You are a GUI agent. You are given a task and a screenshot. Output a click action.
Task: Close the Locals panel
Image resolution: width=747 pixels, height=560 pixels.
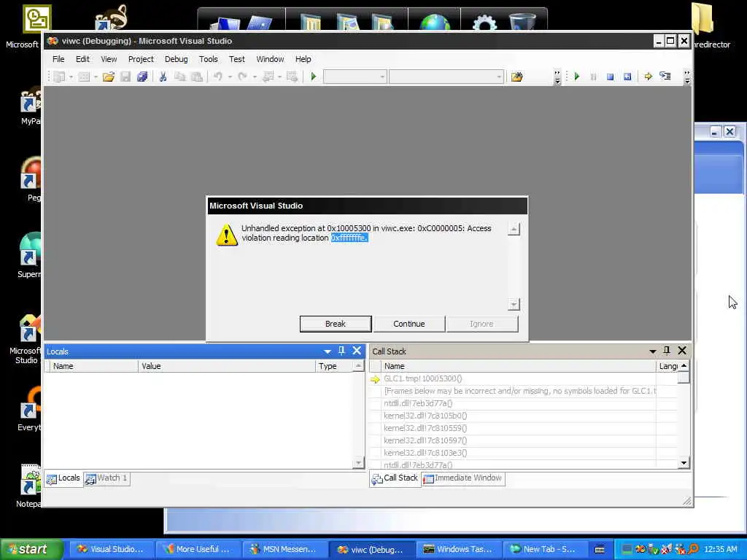(357, 351)
